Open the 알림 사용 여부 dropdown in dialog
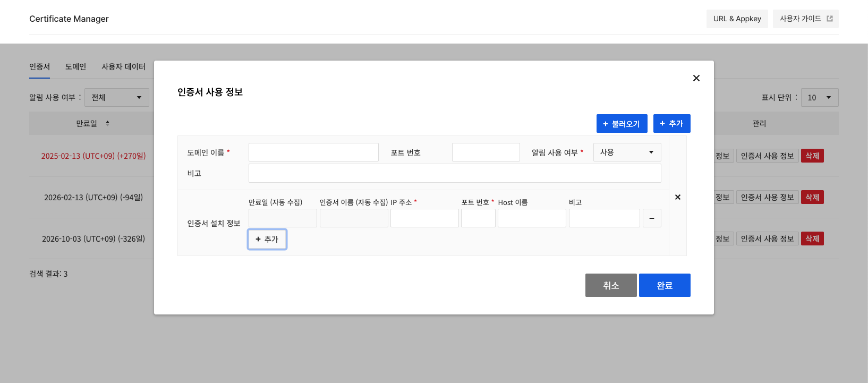 pos(627,152)
